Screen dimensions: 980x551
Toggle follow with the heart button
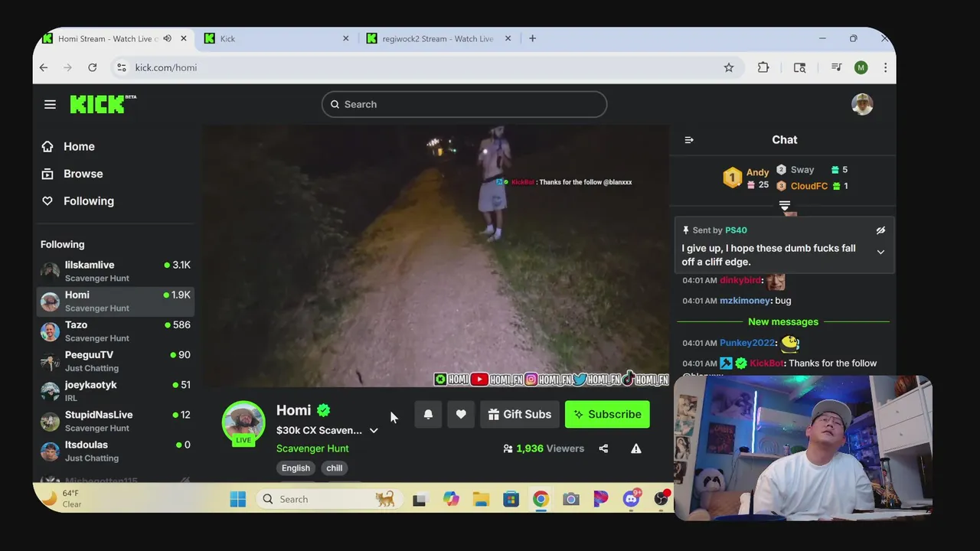(x=461, y=414)
